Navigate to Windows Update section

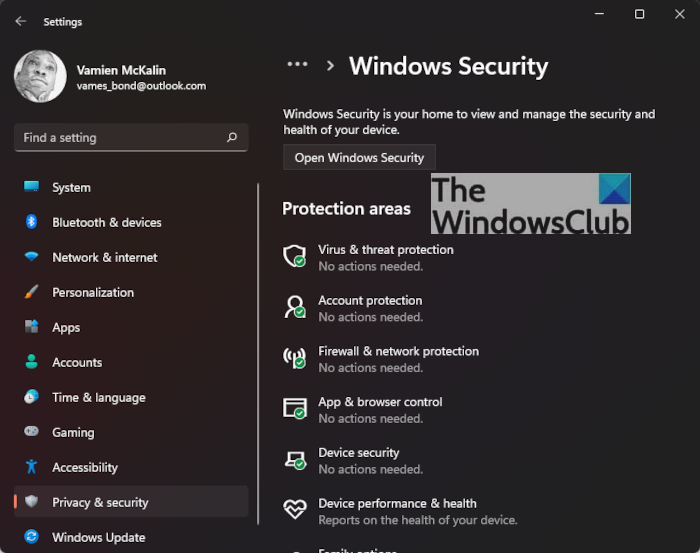[98, 537]
